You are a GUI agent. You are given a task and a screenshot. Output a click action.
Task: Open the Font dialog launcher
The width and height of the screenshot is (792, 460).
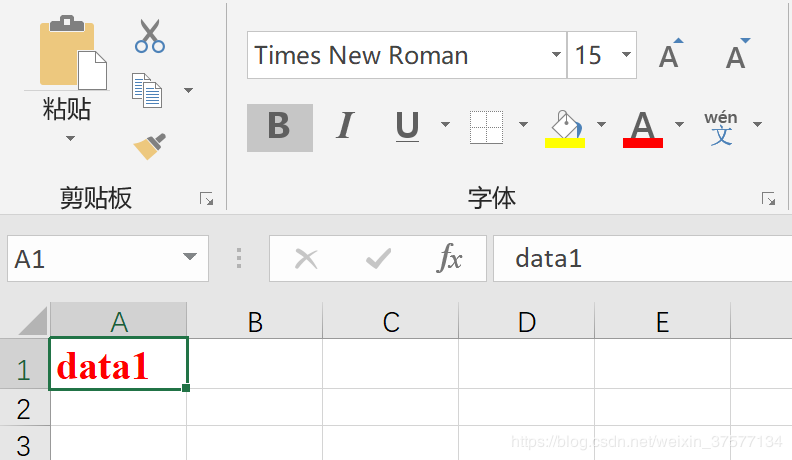click(768, 199)
